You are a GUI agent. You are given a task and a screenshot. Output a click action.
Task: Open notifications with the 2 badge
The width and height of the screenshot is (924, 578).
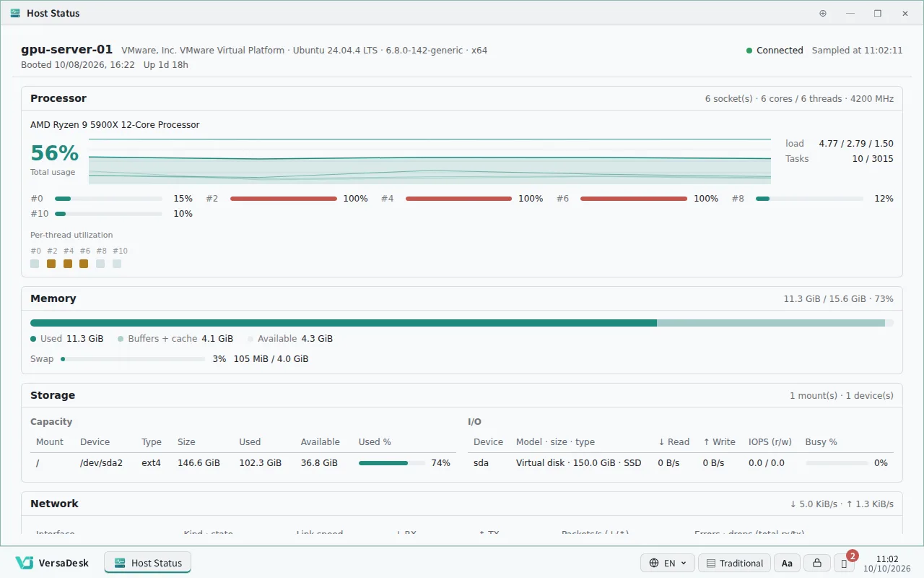click(844, 563)
